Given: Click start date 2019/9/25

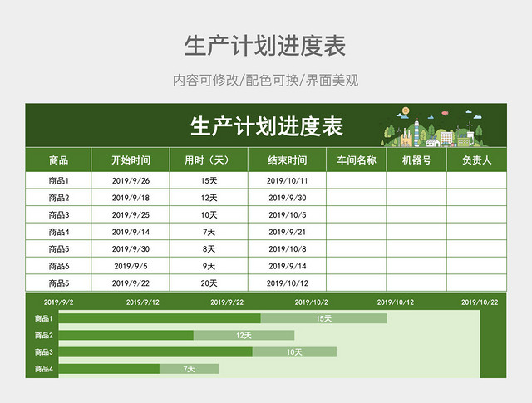Looking at the screenshot, I should pyautogui.click(x=131, y=214).
